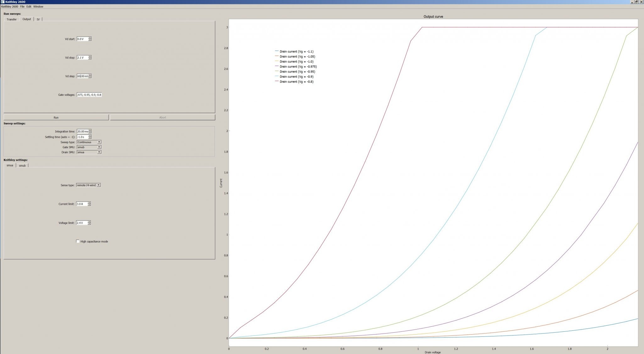This screenshot has width=644, height=354.
Task: Expand the Sense type dropdown
Action: coord(88,185)
